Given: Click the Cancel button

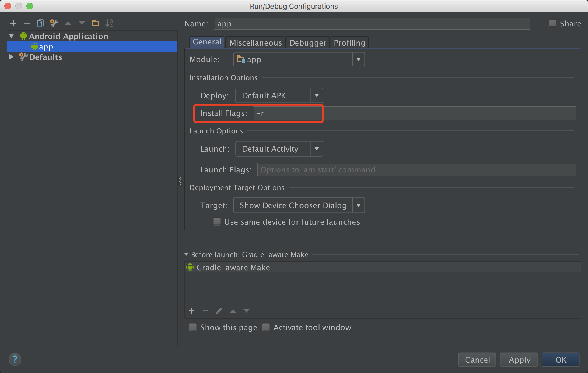Looking at the screenshot, I should [x=477, y=360].
